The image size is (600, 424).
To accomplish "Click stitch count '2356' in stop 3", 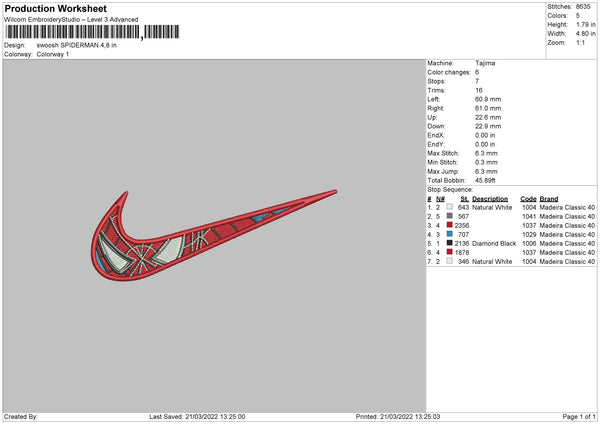I will (461, 225).
